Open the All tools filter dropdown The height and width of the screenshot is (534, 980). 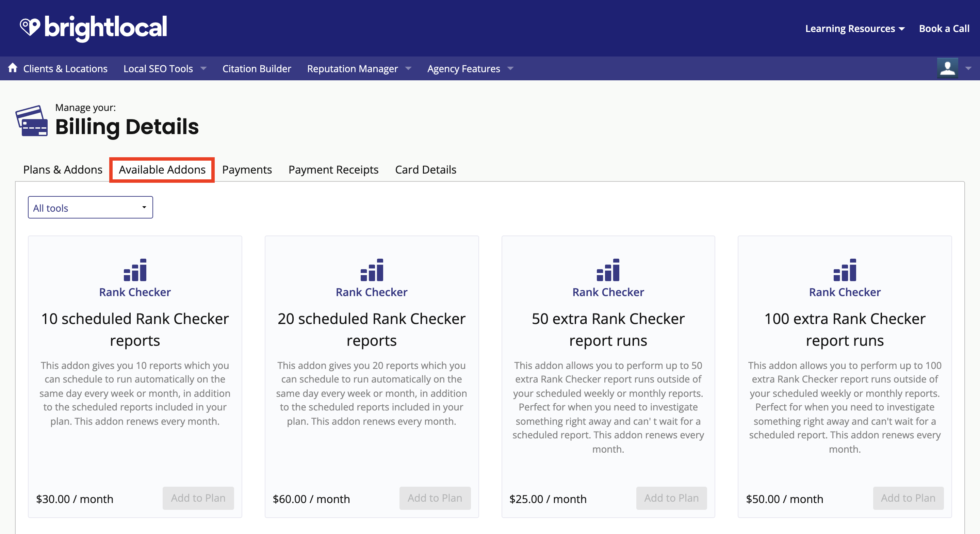click(91, 207)
